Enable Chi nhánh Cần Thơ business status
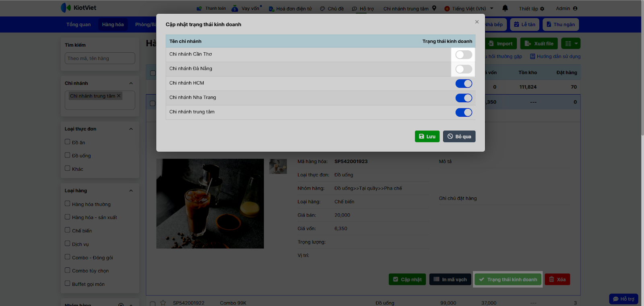The width and height of the screenshot is (644, 306). 464,55
